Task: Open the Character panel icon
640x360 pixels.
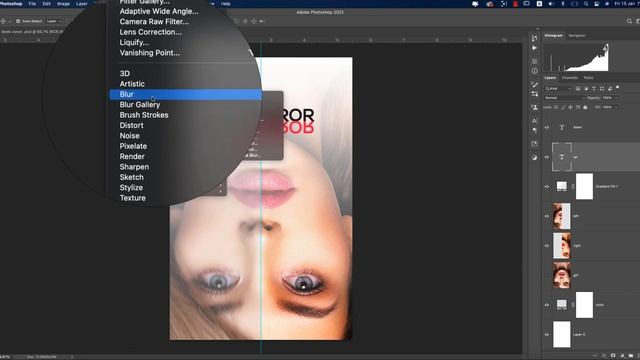Action: coord(534,121)
